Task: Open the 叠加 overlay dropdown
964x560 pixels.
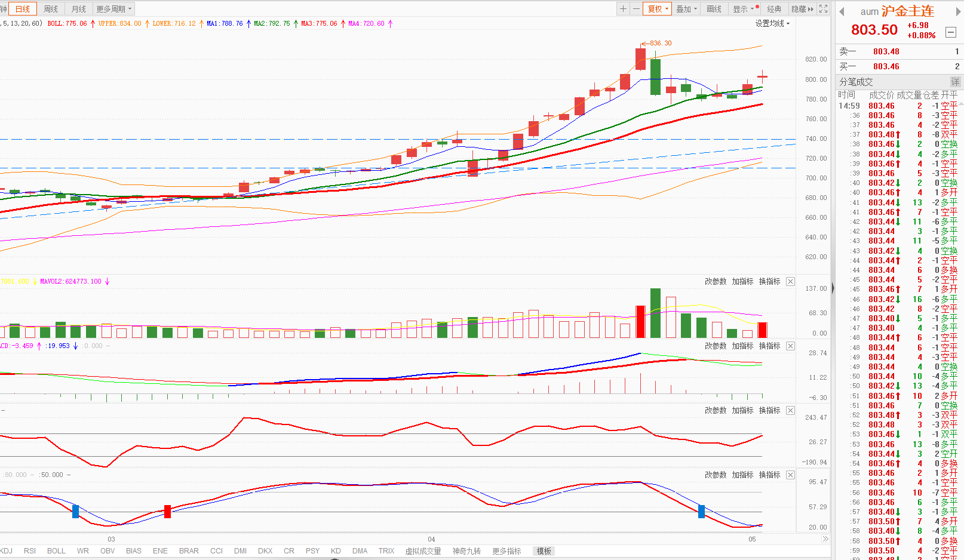Action: tap(686, 9)
